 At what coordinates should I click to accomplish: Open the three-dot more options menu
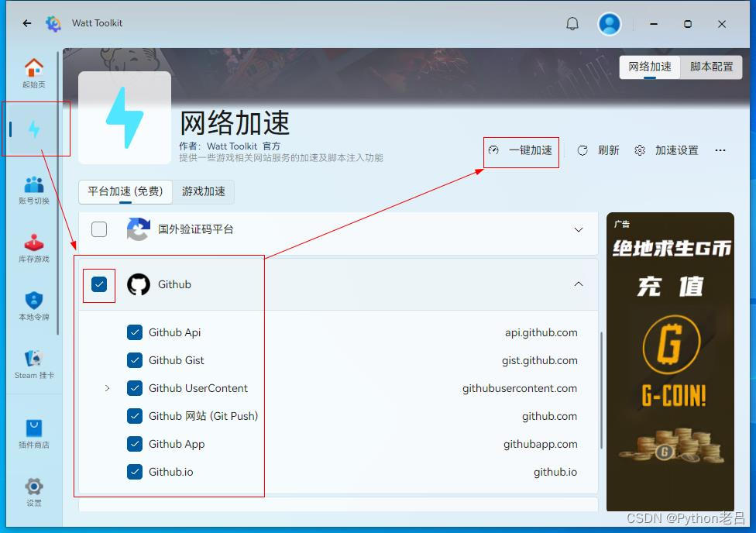coord(720,150)
